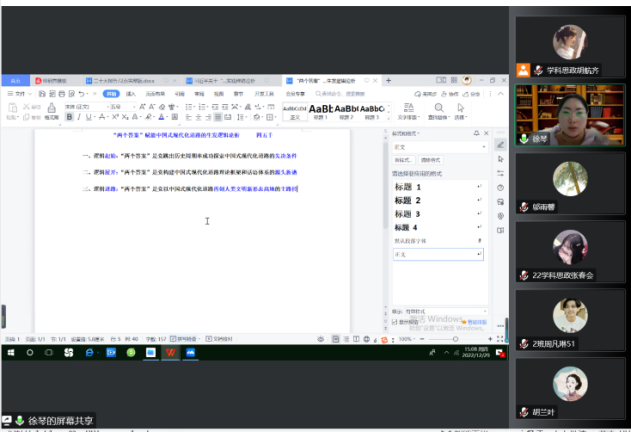This screenshot has width=631, height=432.
Task: Select the 标题 1 heading style in the styles panel
Action: coord(410,187)
